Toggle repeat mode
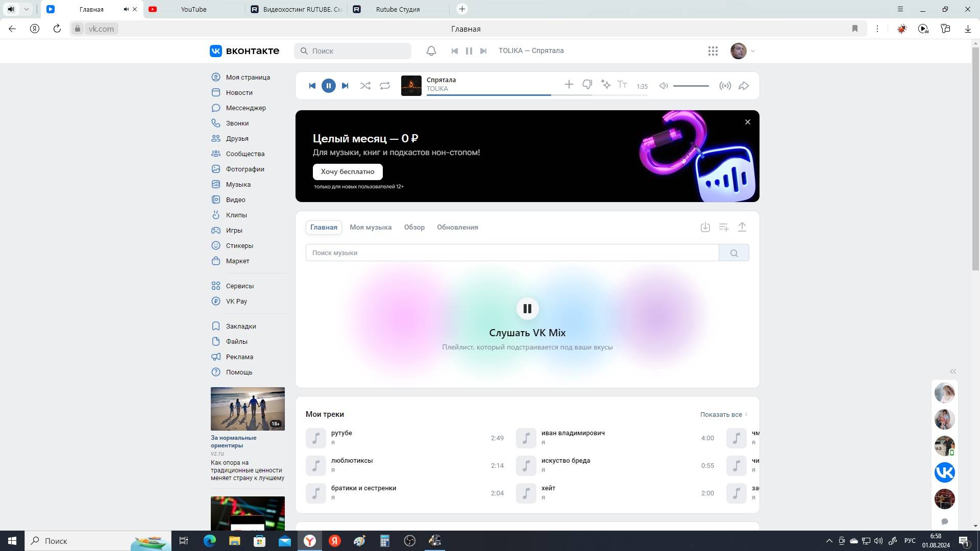 [385, 86]
